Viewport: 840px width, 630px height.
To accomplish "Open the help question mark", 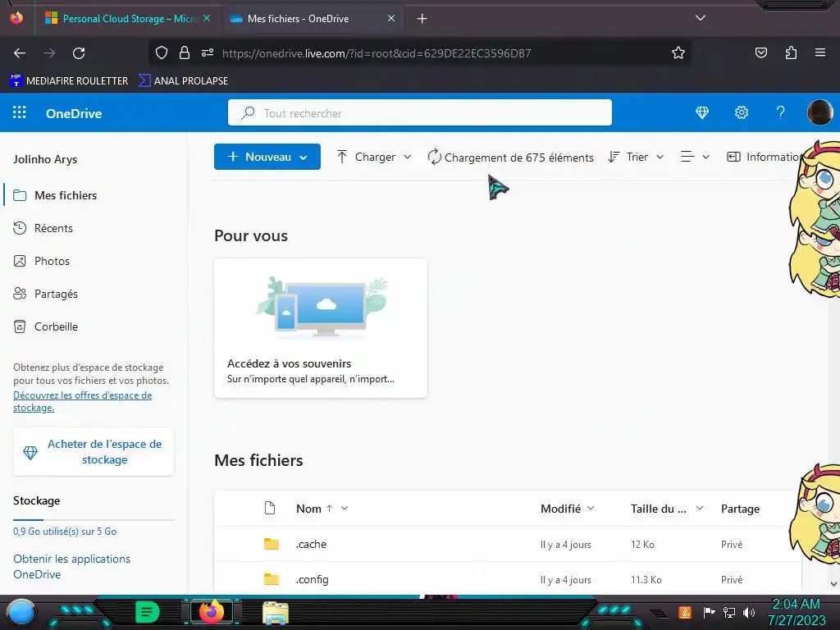I will (781, 112).
